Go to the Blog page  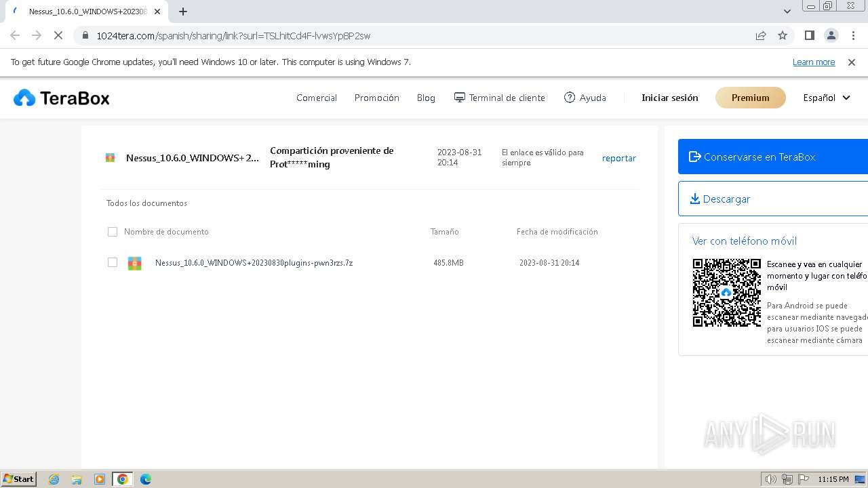(x=426, y=98)
